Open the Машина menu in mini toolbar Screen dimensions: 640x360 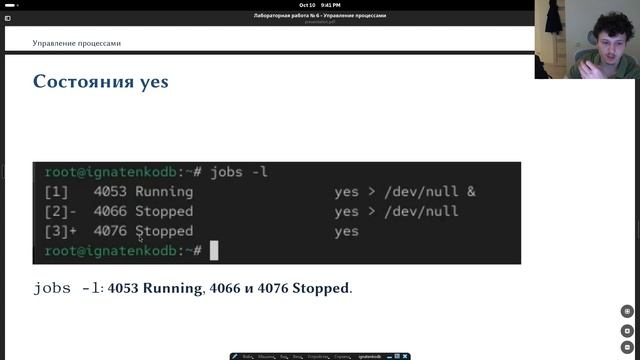266,356
